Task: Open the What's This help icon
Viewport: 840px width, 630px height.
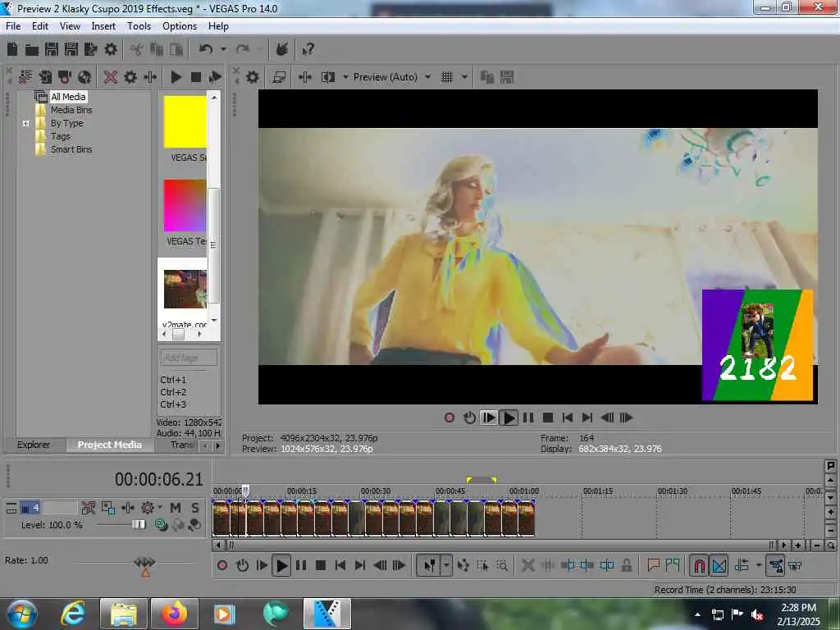Action: (308, 50)
